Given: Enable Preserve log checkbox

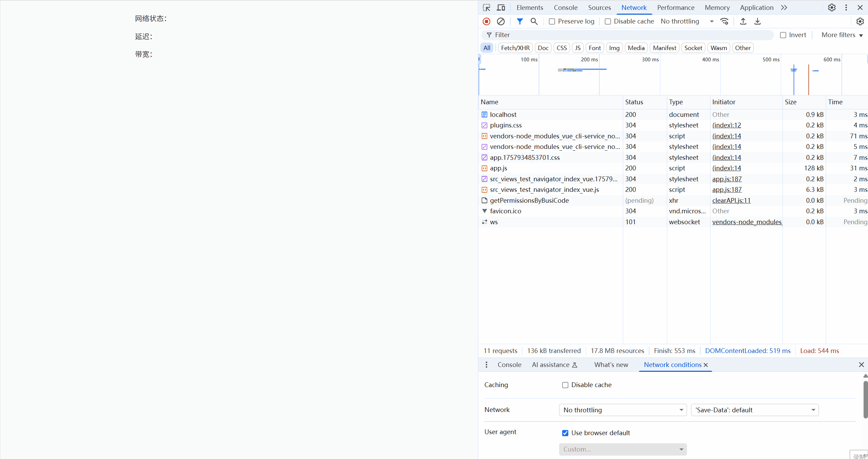Looking at the screenshot, I should pyautogui.click(x=552, y=21).
